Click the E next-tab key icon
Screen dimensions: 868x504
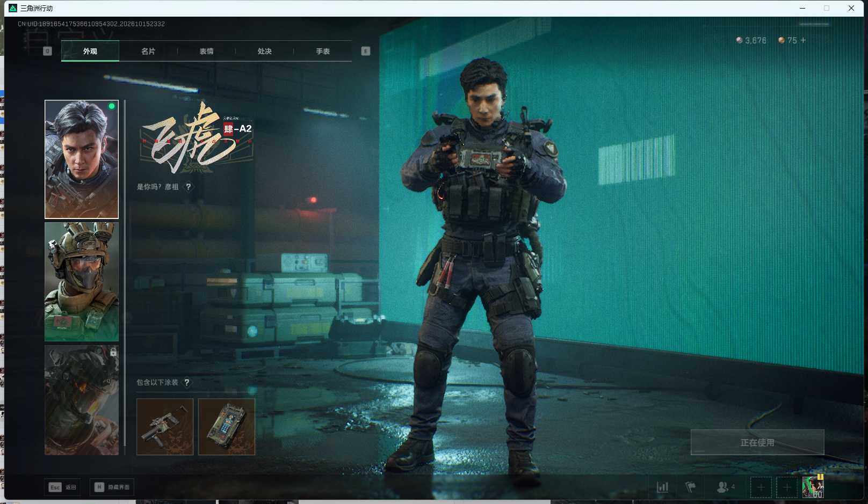[366, 51]
